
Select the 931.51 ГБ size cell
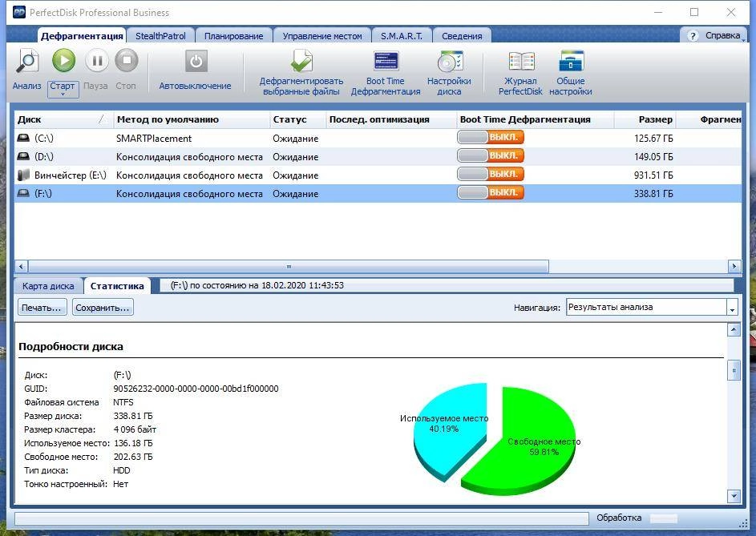click(x=653, y=175)
